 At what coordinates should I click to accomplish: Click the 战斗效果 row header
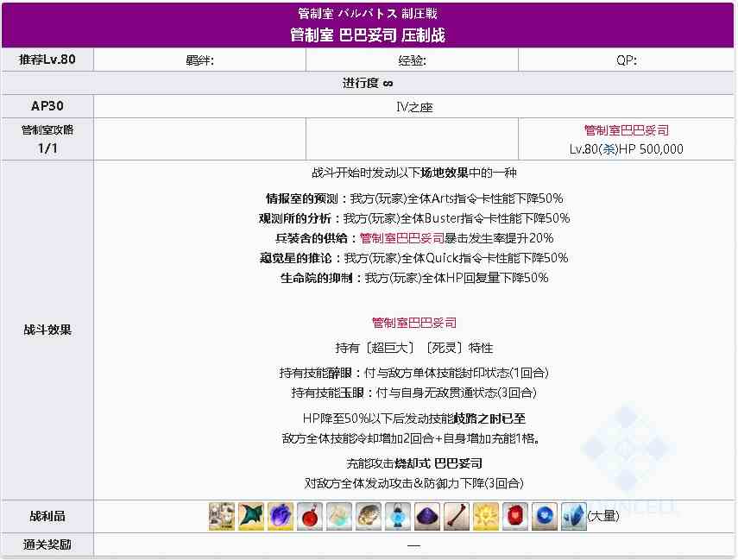coord(47,330)
